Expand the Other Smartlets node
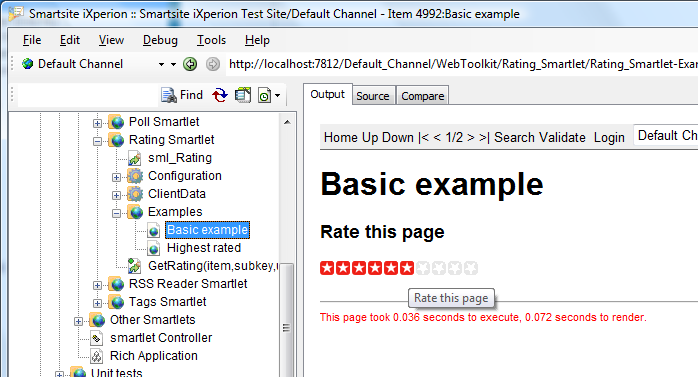Viewport: 698px width, 377px height. pos(78,321)
